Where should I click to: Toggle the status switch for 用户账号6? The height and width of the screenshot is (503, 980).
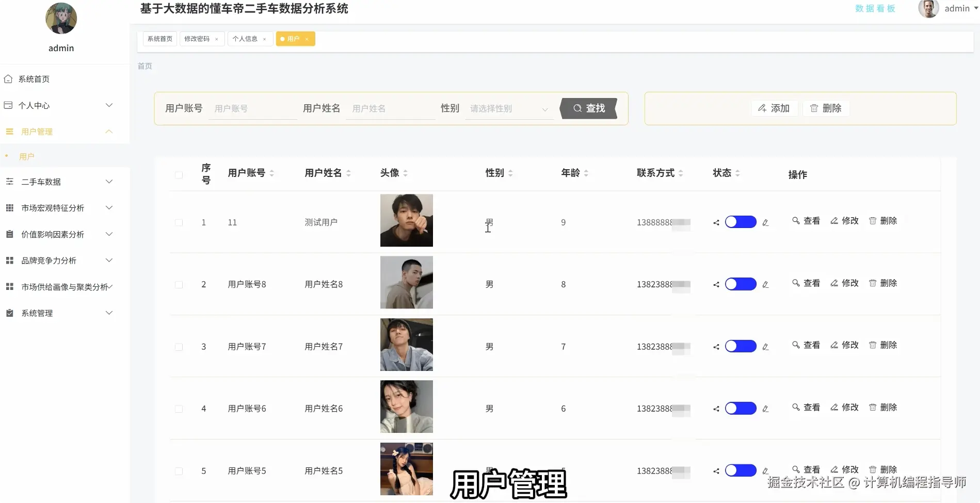click(741, 409)
